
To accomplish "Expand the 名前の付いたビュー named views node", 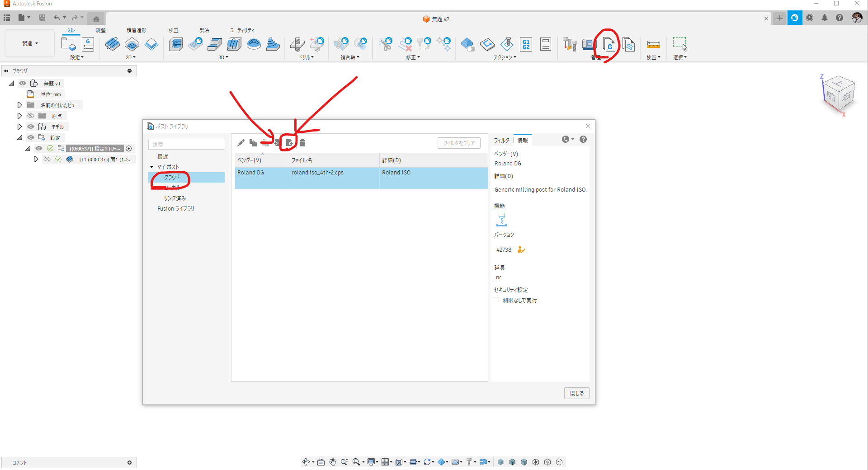I will (19, 105).
